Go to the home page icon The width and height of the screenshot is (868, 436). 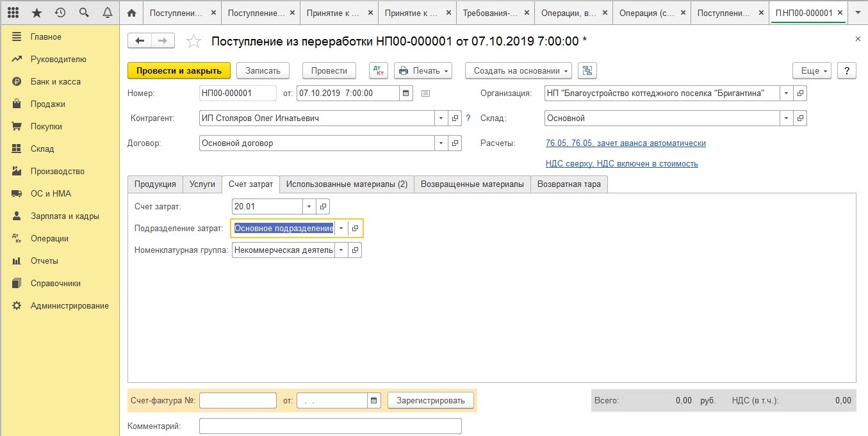click(x=132, y=13)
